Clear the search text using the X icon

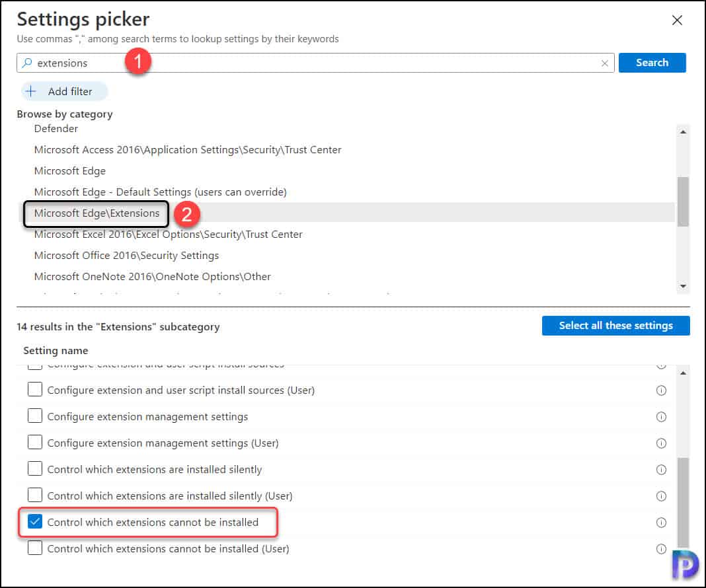click(x=606, y=63)
